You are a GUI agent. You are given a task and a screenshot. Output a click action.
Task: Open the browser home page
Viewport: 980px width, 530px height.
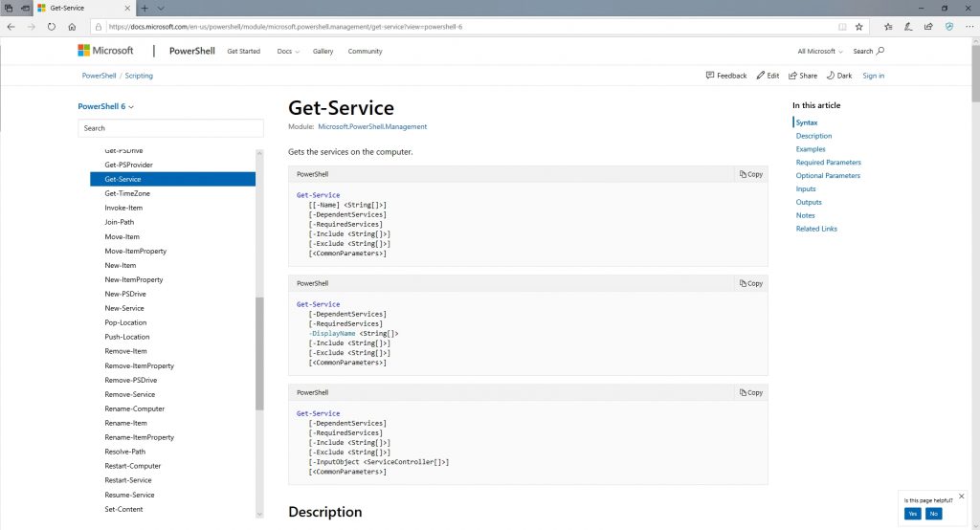pyautogui.click(x=72, y=27)
